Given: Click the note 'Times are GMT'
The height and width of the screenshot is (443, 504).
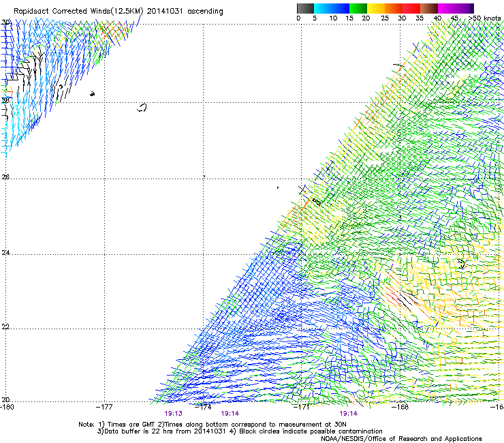Looking at the screenshot, I should [x=131, y=425].
